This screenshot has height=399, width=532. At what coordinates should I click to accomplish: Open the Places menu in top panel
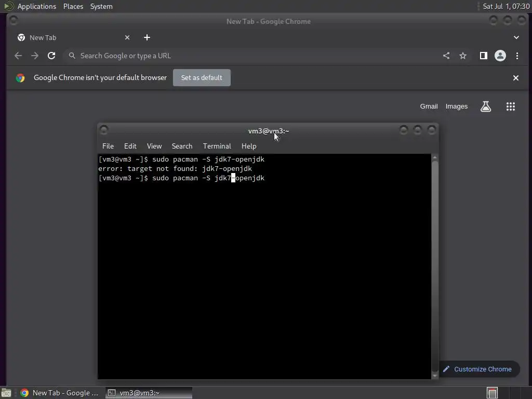click(73, 6)
